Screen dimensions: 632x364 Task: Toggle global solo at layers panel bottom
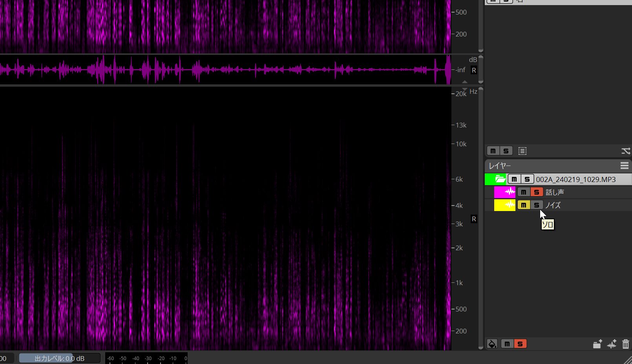520,344
